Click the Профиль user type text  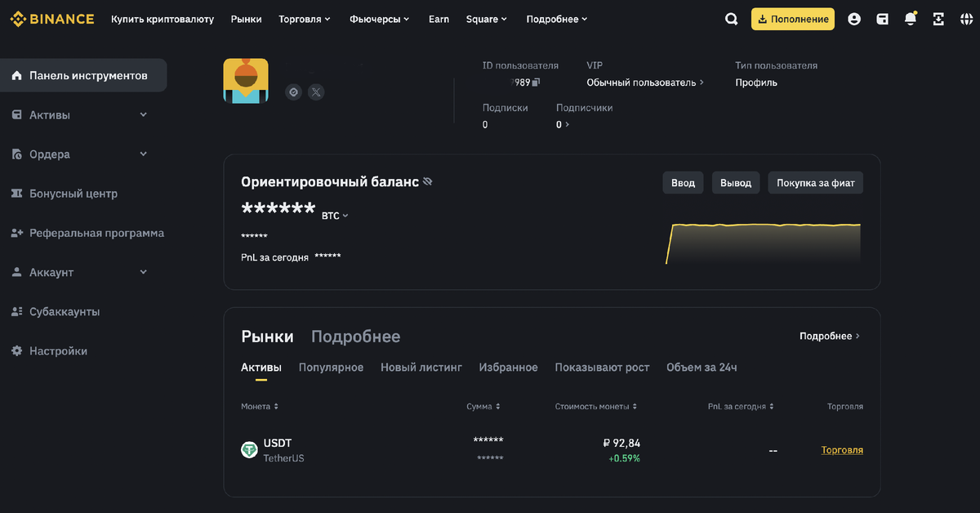click(756, 83)
